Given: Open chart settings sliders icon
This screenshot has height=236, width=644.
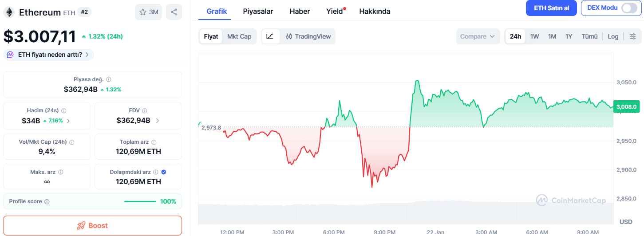Looking at the screenshot, I should point(633,36).
